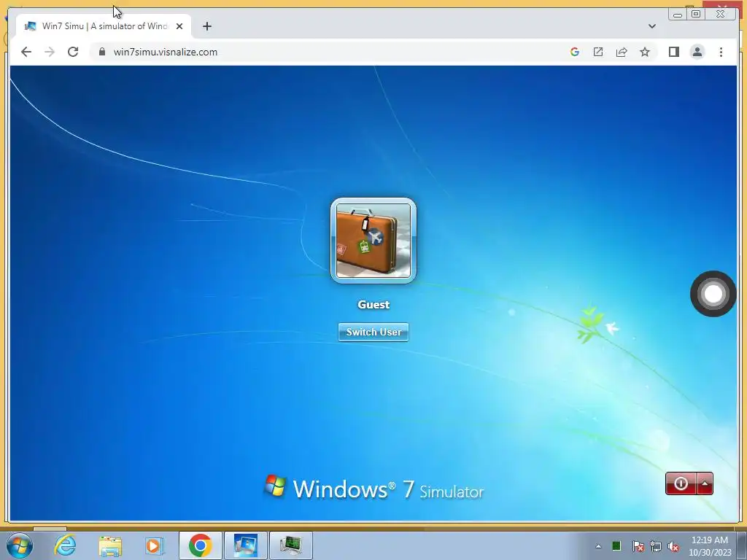Open Chrome three-dot menu
The width and height of the screenshot is (747, 560).
coord(721,52)
